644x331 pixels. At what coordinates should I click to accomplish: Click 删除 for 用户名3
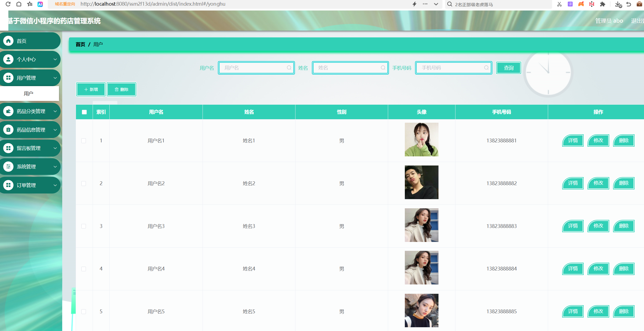[x=624, y=226]
